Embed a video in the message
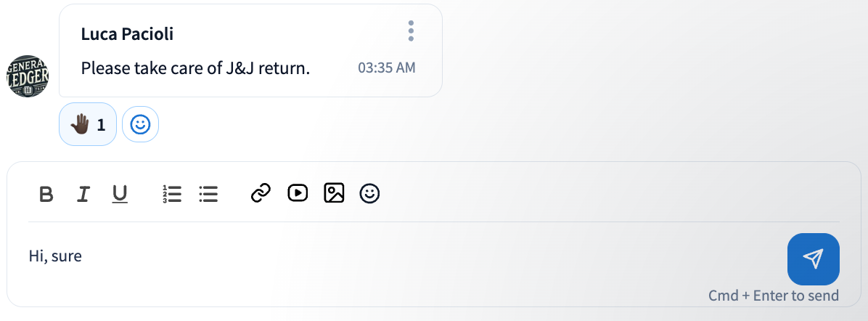Screen dimensions: 868x321 [298, 193]
